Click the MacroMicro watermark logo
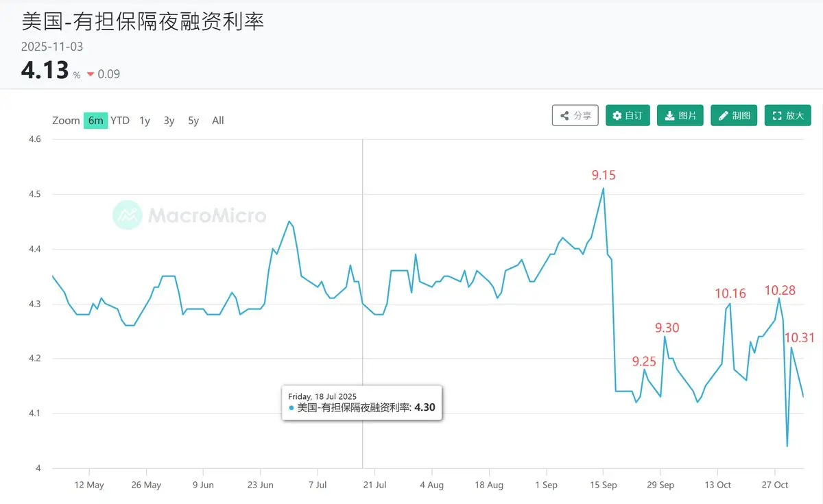 [x=127, y=215]
